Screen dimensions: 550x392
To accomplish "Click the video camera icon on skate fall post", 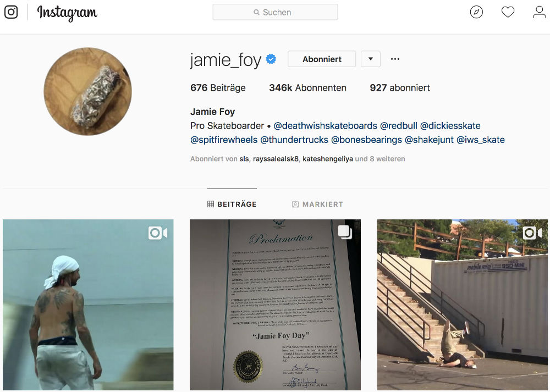I will pyautogui.click(x=532, y=233).
